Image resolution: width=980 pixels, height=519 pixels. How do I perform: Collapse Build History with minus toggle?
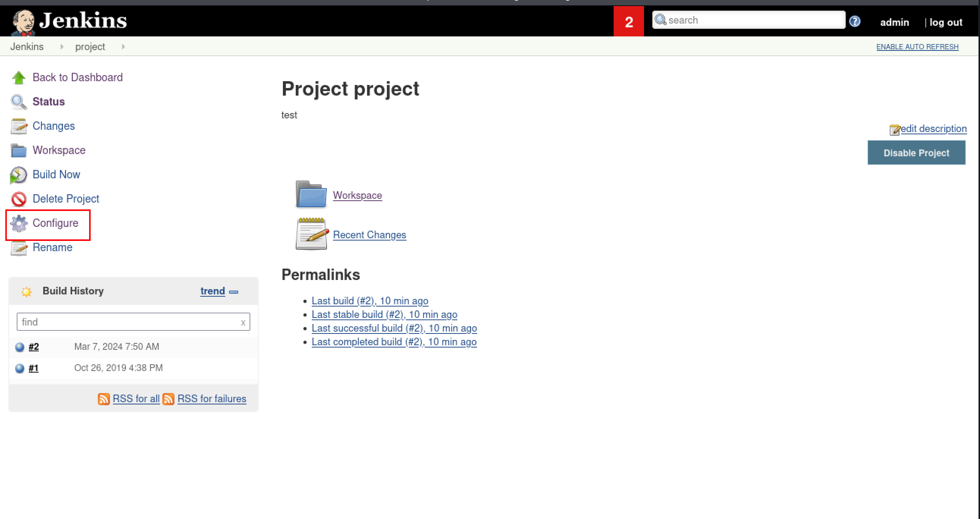tap(234, 292)
